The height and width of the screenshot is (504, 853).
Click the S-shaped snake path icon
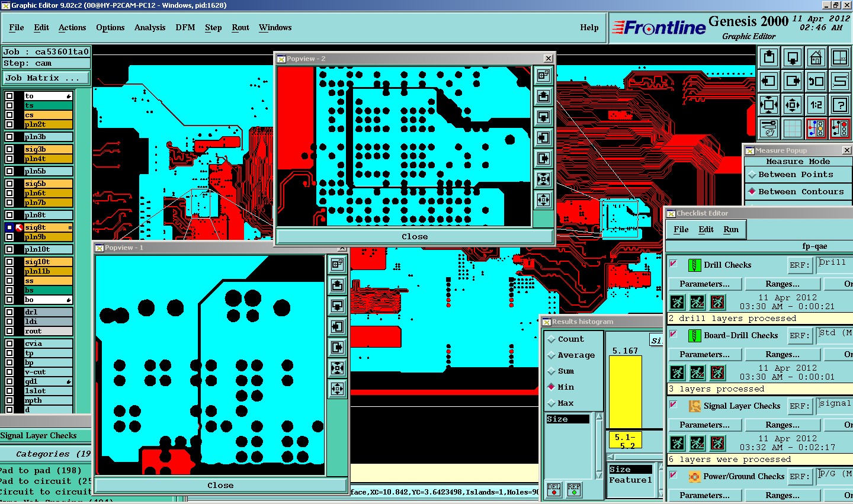tap(840, 81)
